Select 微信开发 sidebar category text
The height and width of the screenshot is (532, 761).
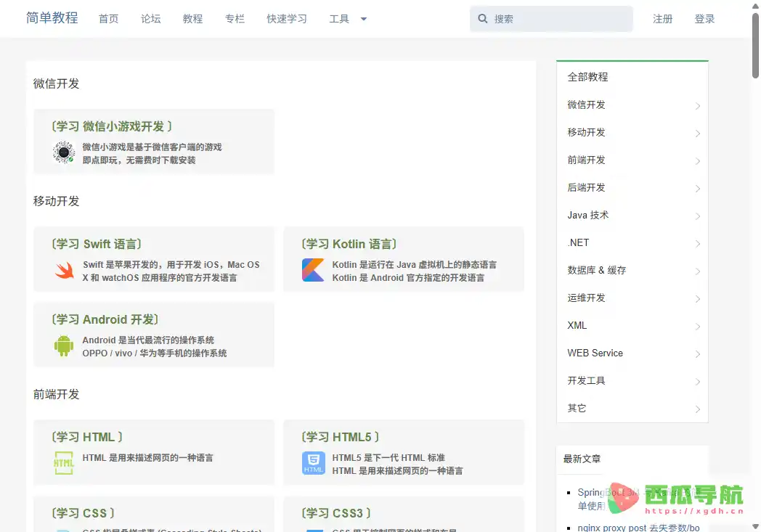point(586,105)
